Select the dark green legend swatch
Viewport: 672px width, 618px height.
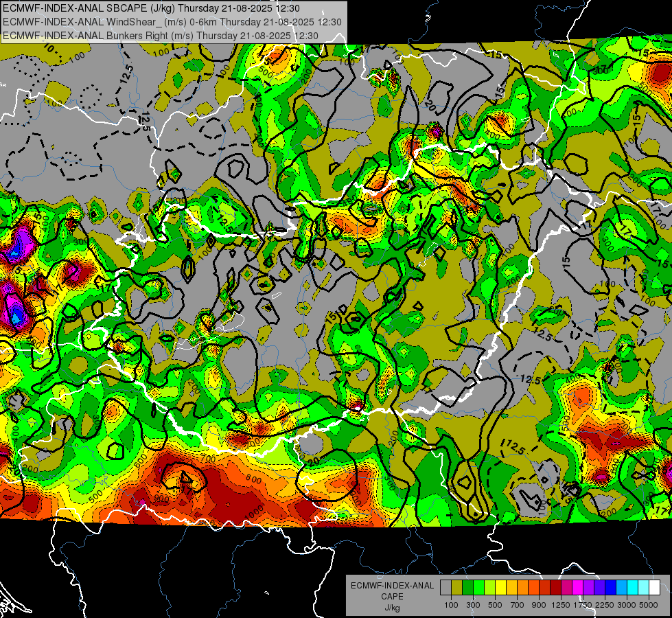467,588
